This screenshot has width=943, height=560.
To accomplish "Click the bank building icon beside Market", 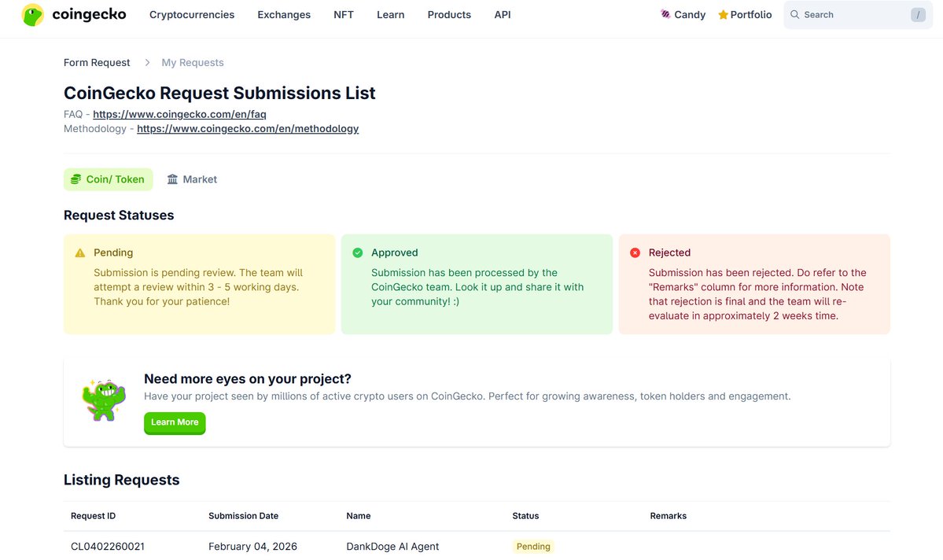I will point(172,179).
